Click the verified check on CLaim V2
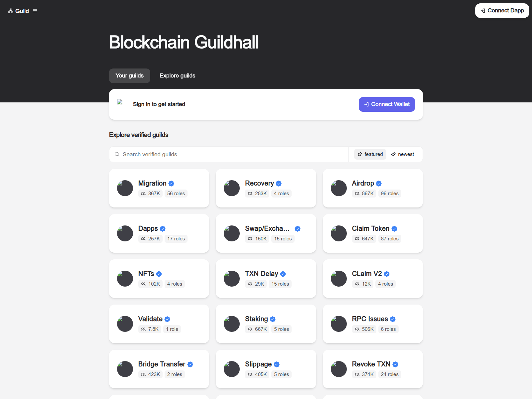The image size is (532, 399). point(386,274)
